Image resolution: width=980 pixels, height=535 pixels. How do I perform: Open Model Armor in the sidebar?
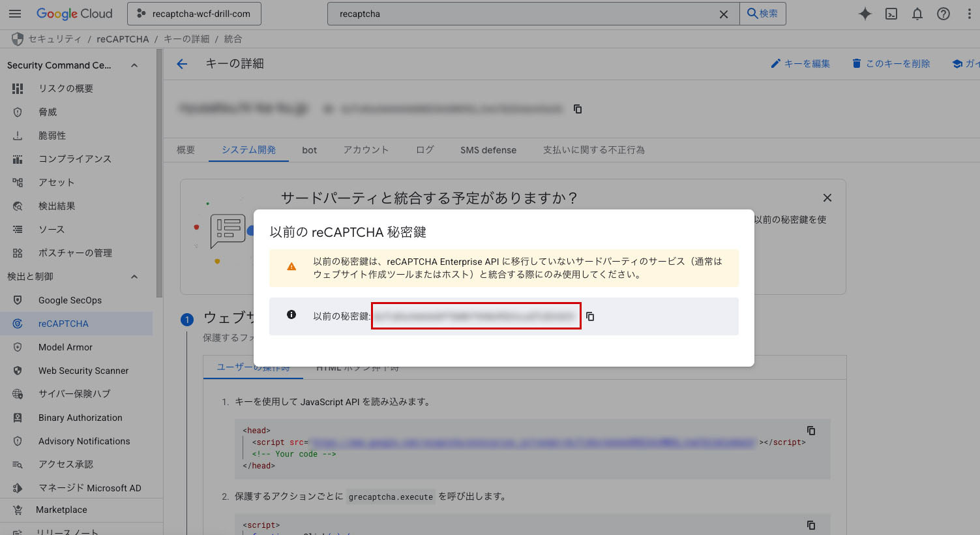click(x=76, y=347)
